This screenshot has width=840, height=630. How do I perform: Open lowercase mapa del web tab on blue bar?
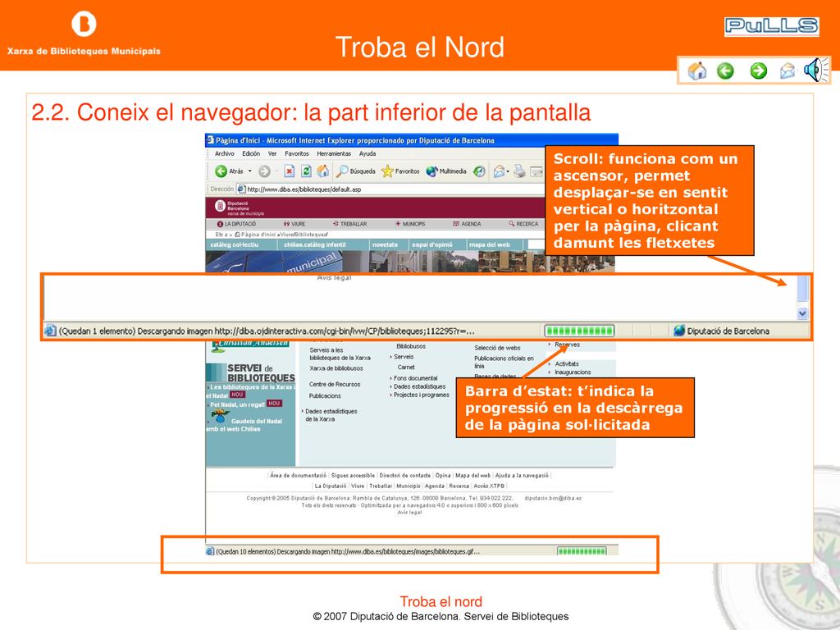pyautogui.click(x=490, y=244)
